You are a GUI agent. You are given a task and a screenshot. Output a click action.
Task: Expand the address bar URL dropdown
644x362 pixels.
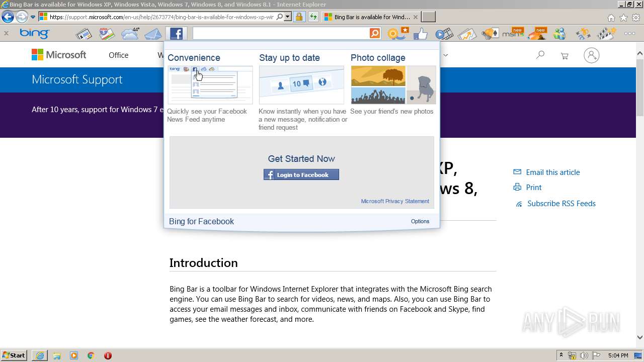tap(287, 17)
